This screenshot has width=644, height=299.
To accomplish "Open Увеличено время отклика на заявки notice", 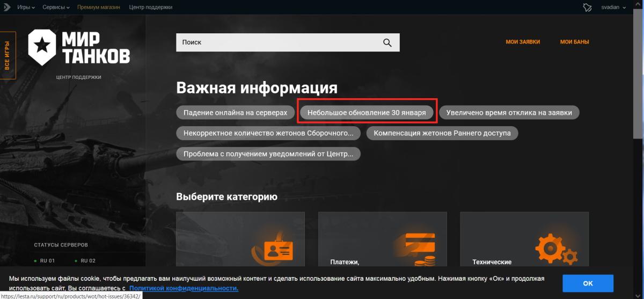I will click(x=509, y=113).
